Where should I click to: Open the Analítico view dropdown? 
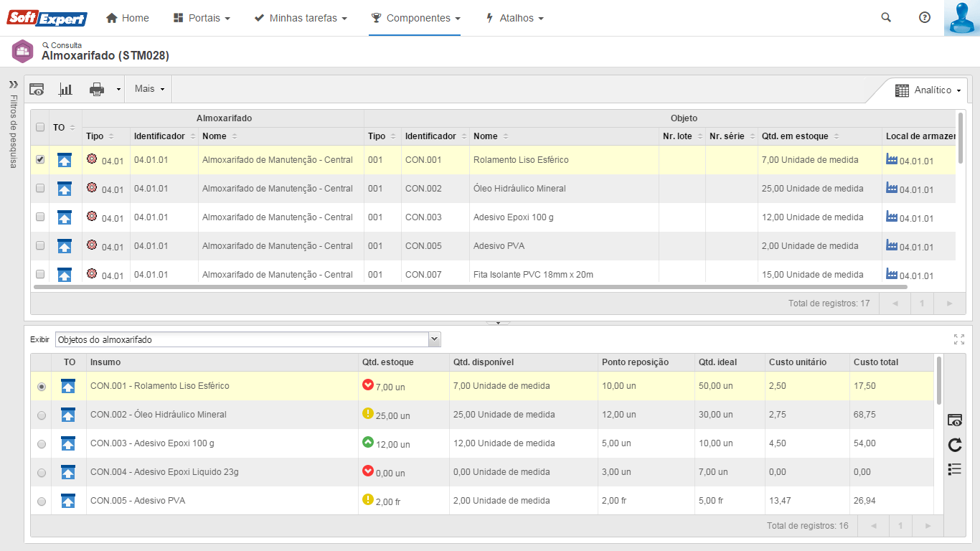click(x=931, y=90)
